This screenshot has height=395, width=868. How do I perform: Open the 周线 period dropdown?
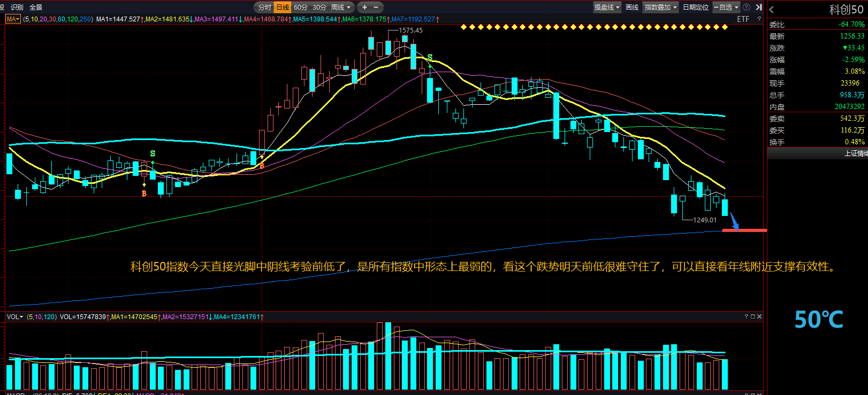pyautogui.click(x=341, y=7)
